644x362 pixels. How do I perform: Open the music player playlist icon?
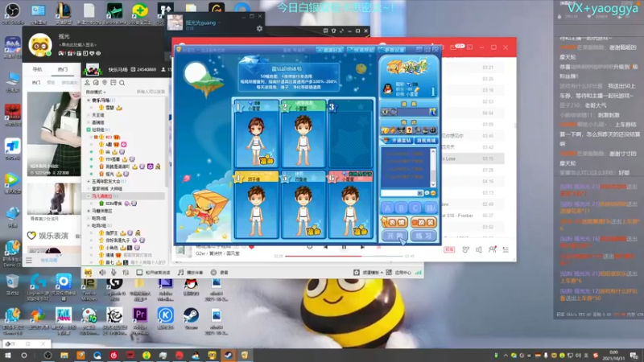[x=506, y=249]
